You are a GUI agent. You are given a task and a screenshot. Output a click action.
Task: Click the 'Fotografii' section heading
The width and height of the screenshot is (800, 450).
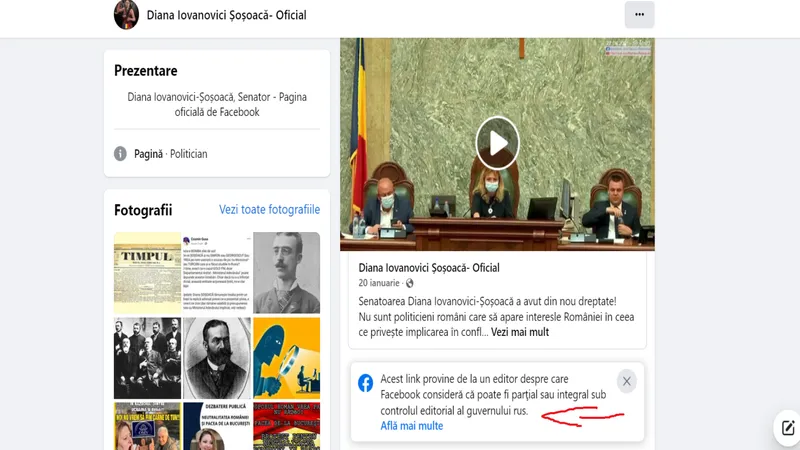click(x=143, y=210)
